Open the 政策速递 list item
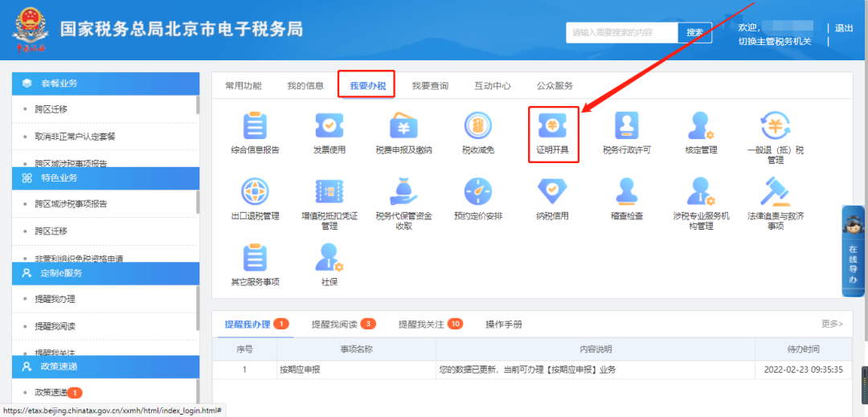This screenshot has height=417, width=868. [x=51, y=393]
